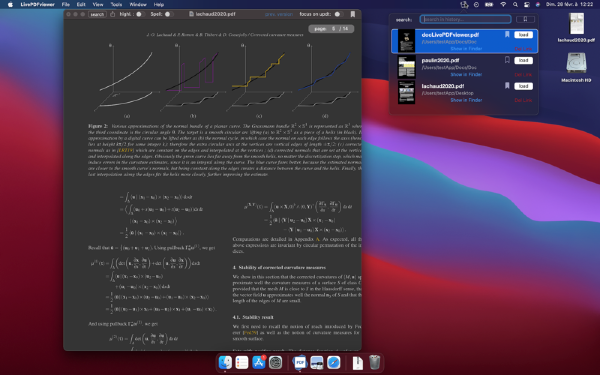Bookmark the paulin2020.pdf history entry
Screen dimensions: 600x375
point(507,60)
